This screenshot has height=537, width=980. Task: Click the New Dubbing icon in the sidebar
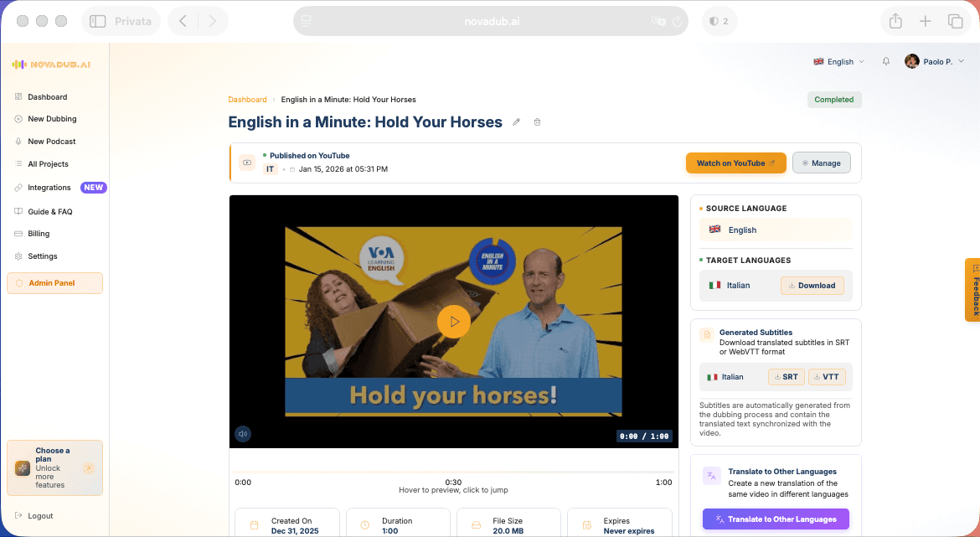17,118
